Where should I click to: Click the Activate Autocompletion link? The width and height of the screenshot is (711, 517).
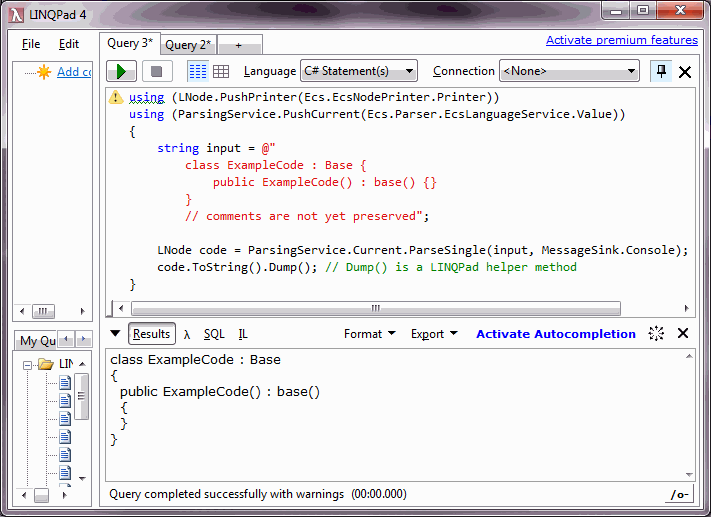(x=555, y=334)
